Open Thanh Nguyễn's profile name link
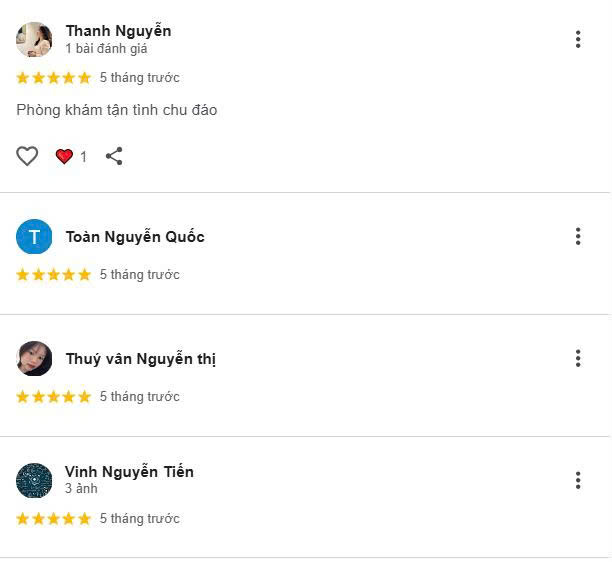This screenshot has width=612, height=562. pyautogui.click(x=118, y=31)
